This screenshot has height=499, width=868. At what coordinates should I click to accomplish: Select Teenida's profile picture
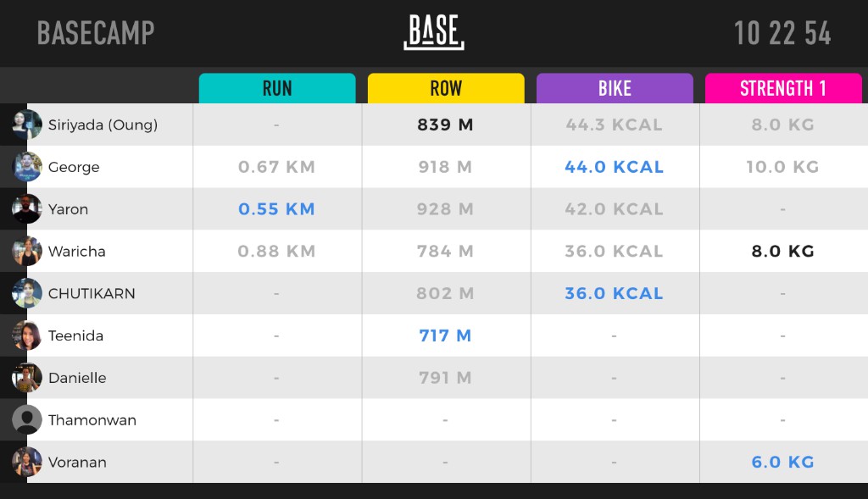(25, 335)
